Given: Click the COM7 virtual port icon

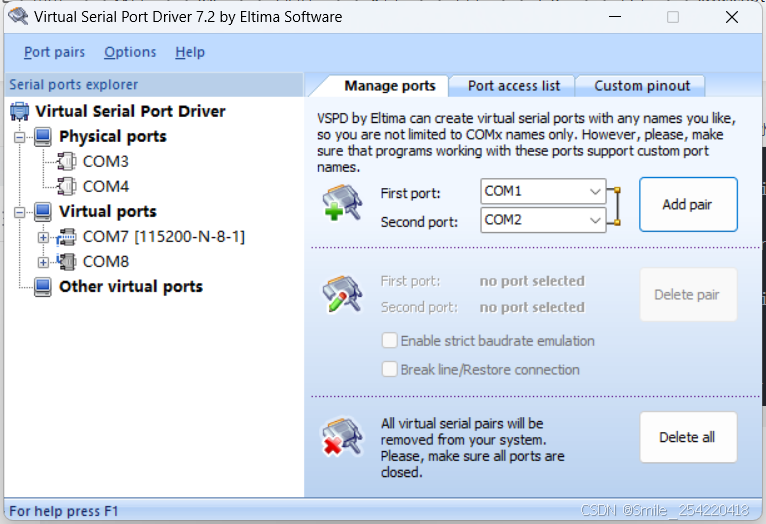Looking at the screenshot, I should tap(66, 237).
